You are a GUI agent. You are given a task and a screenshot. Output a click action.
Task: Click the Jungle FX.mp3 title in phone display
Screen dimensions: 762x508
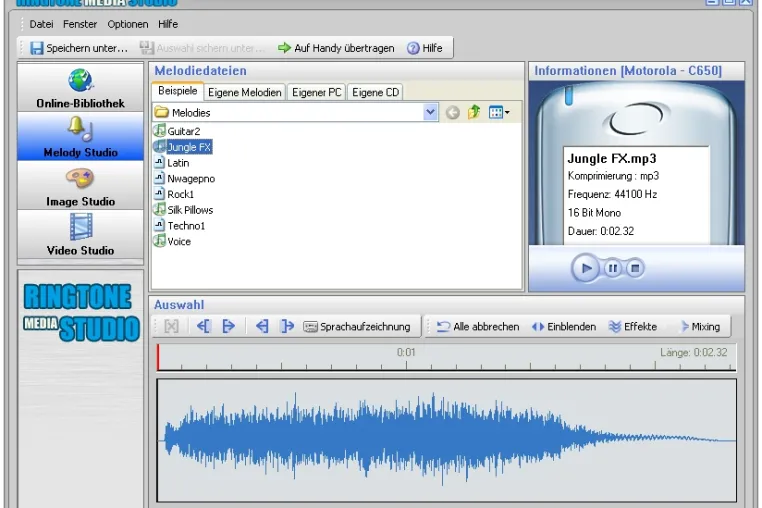[612, 158]
